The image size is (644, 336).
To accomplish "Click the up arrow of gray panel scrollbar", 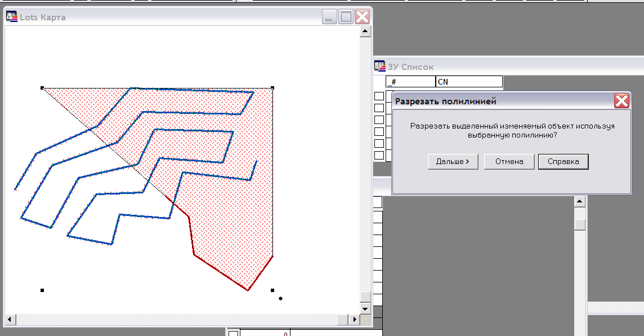I will pyautogui.click(x=579, y=201).
